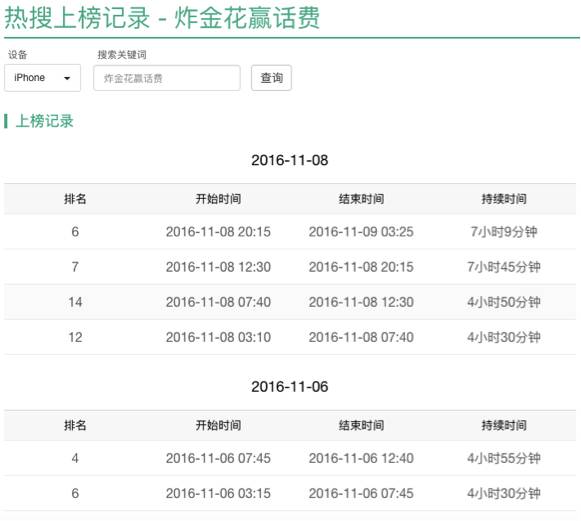Viewport: 581px width, 521px height.
Task: Select the rank 14 row on 2016-11-08
Action: coord(290,302)
